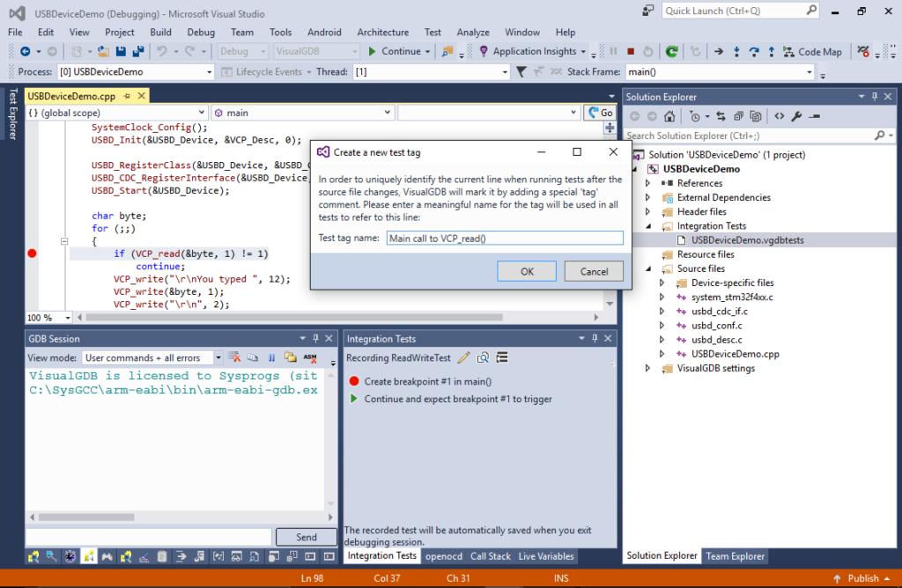
Task: Click the Step Over debug icon
Action: [x=755, y=51]
